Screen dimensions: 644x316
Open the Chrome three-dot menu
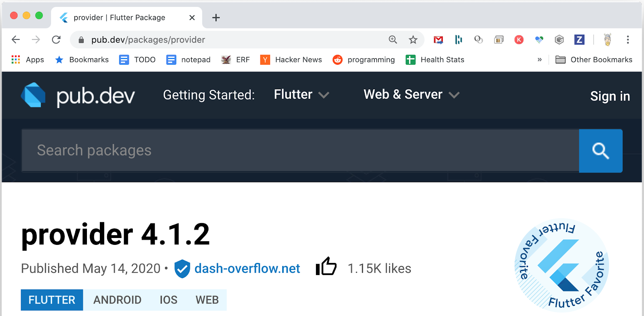click(627, 39)
